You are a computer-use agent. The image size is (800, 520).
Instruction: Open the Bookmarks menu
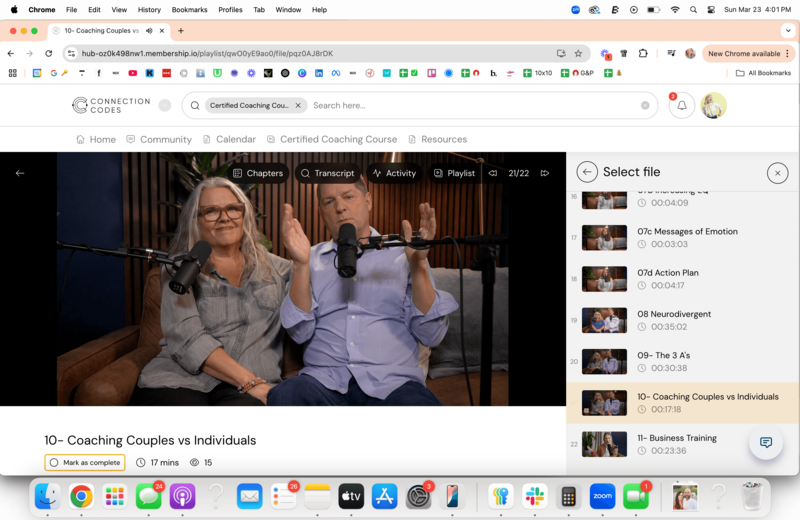click(189, 10)
